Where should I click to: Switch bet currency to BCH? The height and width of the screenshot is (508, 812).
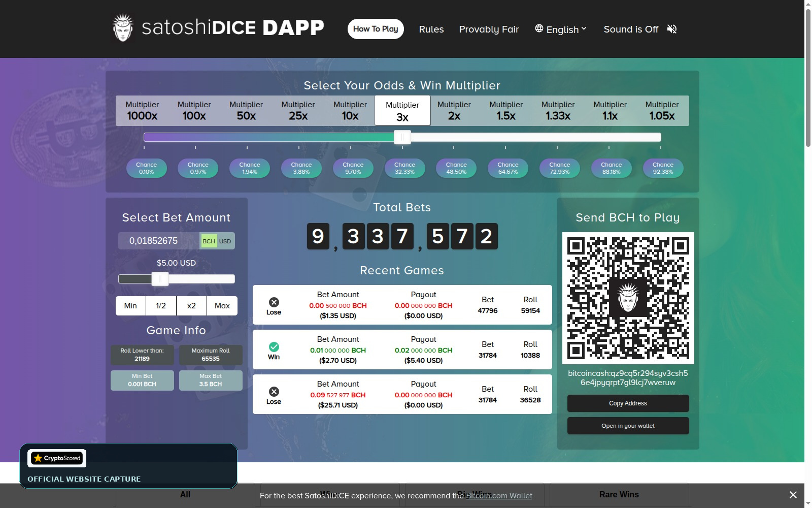click(209, 241)
